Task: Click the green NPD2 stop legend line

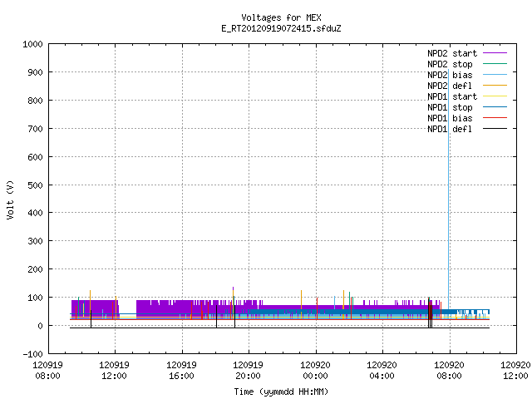Action: (495, 64)
